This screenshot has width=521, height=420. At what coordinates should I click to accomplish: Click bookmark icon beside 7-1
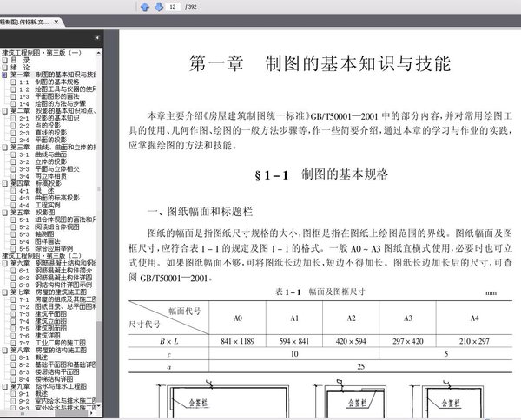(x=13, y=299)
